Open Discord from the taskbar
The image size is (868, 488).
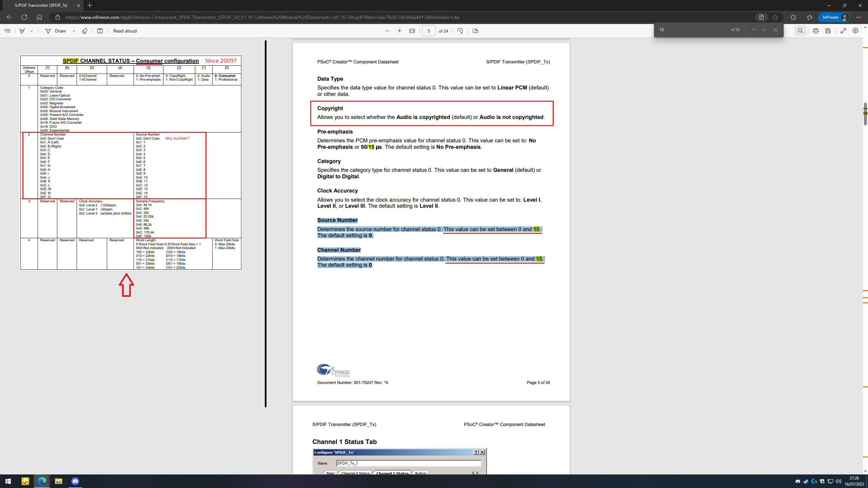click(x=75, y=481)
